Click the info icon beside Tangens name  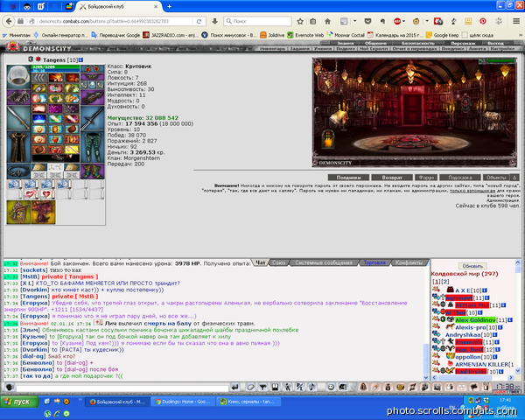80,60
